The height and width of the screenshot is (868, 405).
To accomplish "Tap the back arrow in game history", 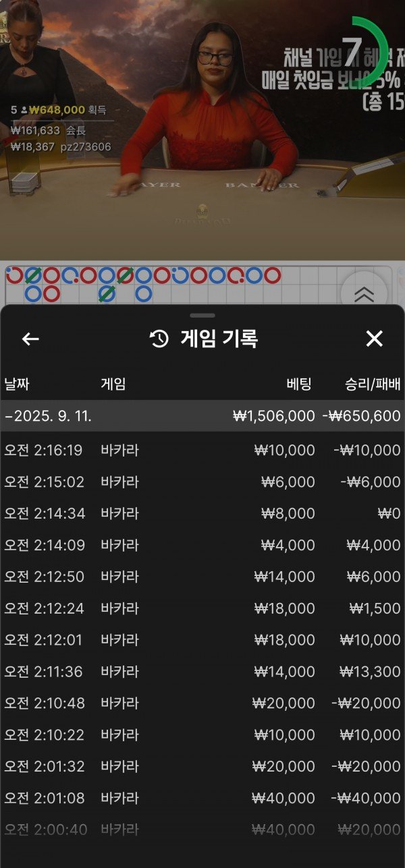I will pos(30,339).
